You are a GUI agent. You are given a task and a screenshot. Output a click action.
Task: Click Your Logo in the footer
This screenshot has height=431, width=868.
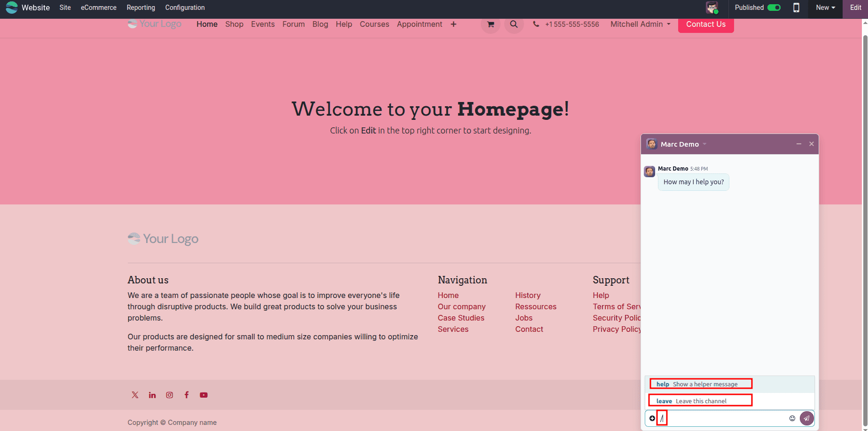pyautogui.click(x=163, y=239)
